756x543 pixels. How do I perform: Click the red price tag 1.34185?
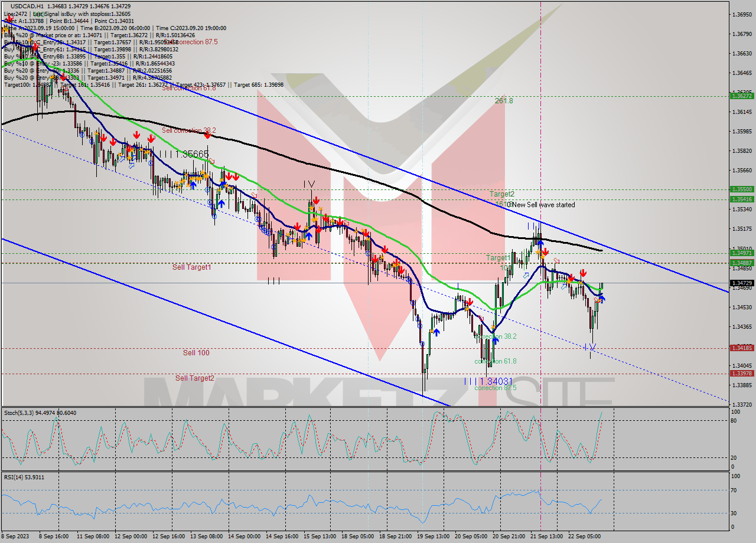click(x=742, y=348)
